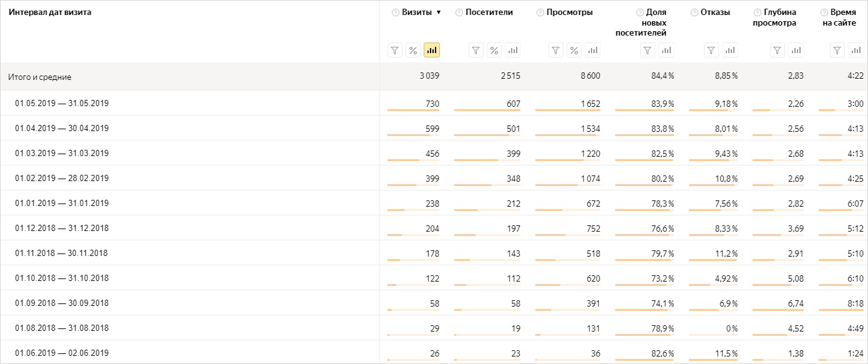
Task: Select row 01.12.2018 — 31.12.2018
Action: click(x=62, y=229)
